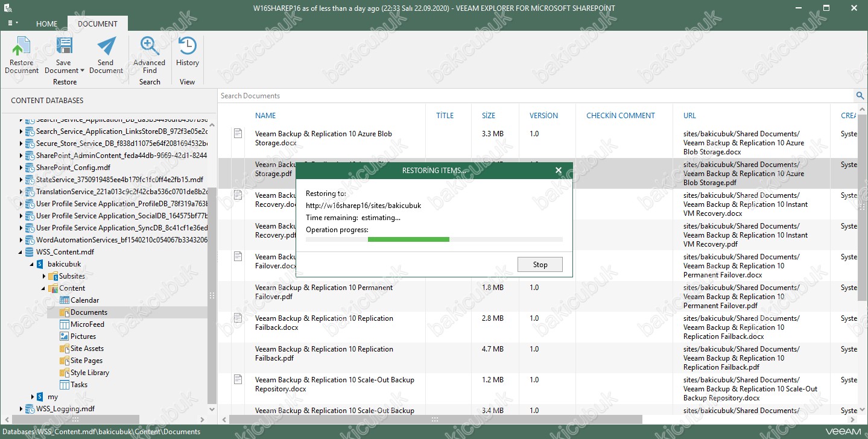Click the file icon of the Permanent Failover.docx row

pos(238,256)
